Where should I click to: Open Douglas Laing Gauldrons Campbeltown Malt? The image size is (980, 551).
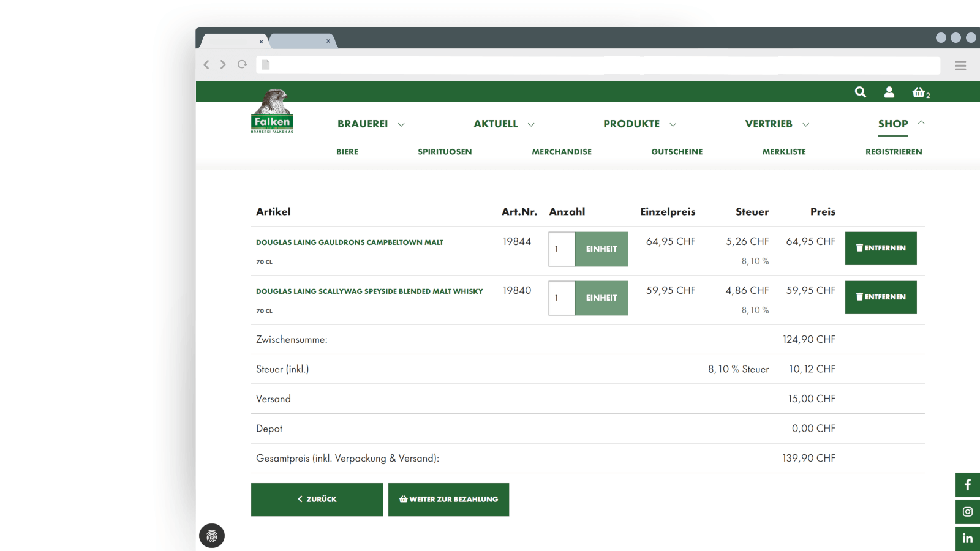(350, 242)
